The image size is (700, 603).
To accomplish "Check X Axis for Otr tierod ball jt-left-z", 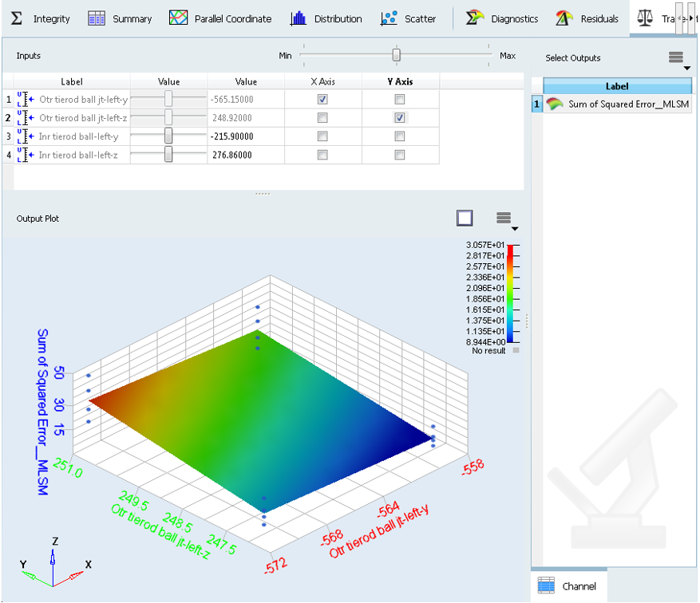I will (322, 118).
